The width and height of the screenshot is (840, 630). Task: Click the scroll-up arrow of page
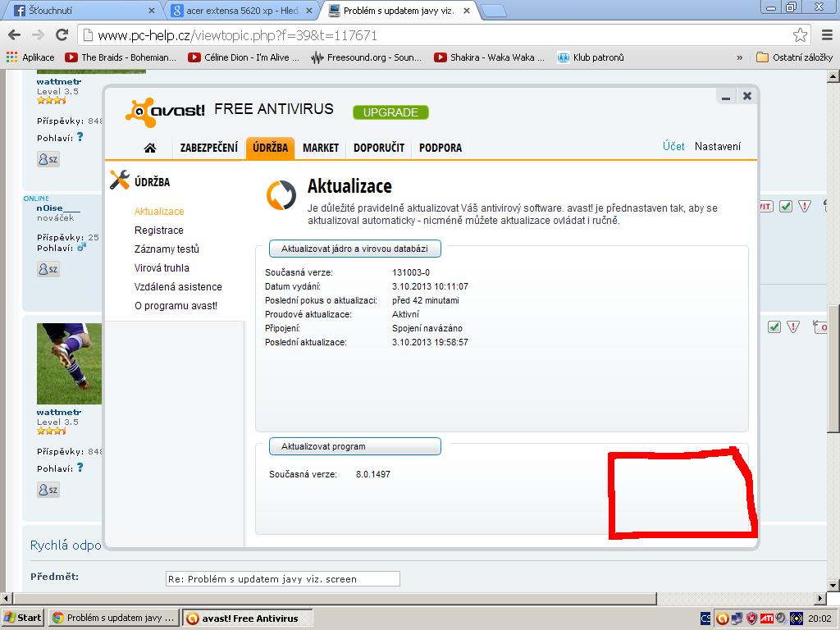[x=833, y=75]
